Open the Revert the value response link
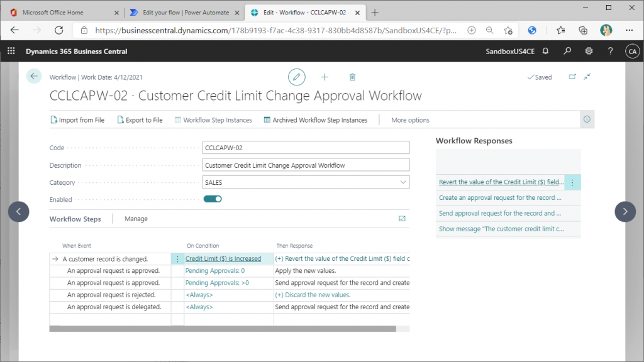 [501, 182]
